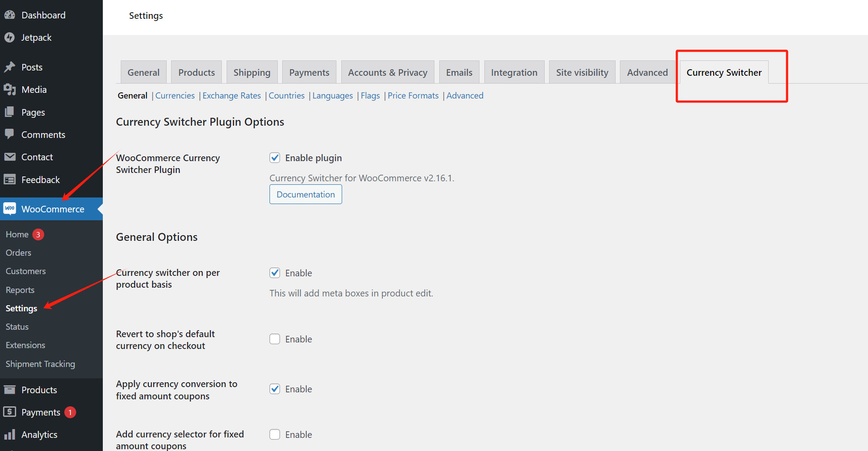Click the Dashboard gauge icon
This screenshot has height=451, width=868.
click(10, 15)
